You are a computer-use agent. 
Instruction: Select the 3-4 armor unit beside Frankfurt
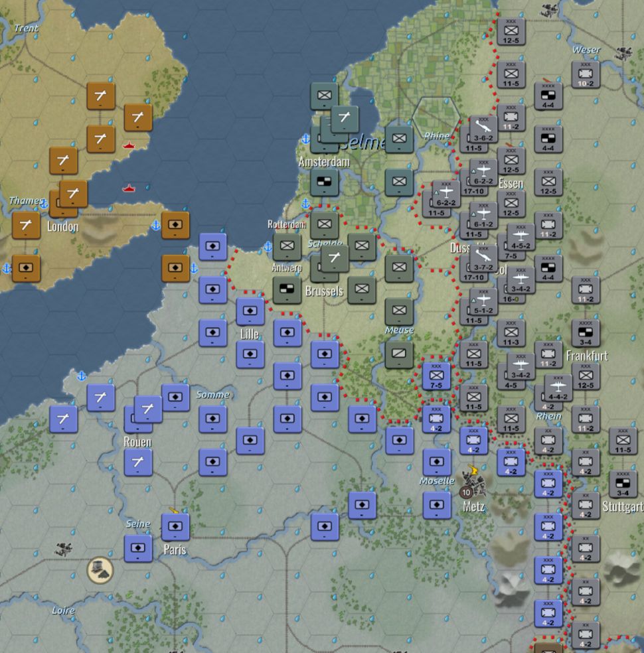[x=586, y=334]
